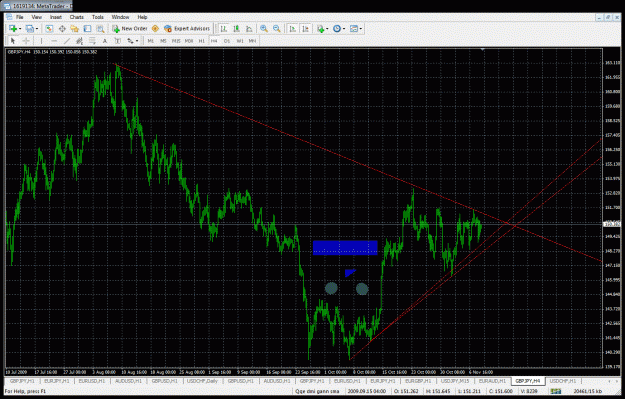Screen dimensions: 625x399
Task: Expand the arrows tool dropdown
Action: point(137,41)
